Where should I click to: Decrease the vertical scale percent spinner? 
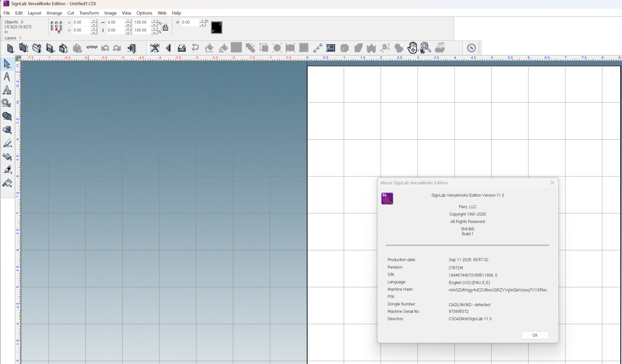[154, 32]
